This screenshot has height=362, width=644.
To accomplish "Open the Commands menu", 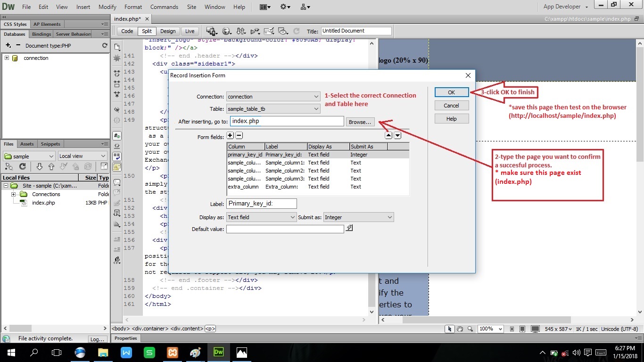I will pyautogui.click(x=164, y=7).
